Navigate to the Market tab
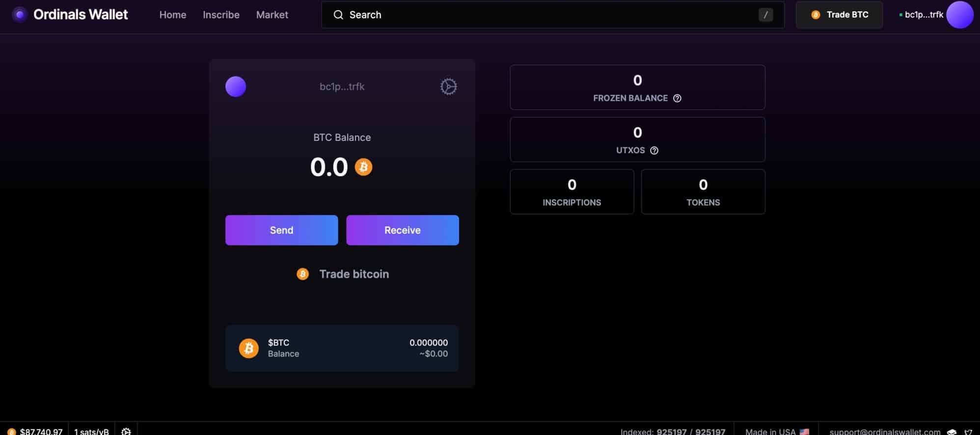Screen dimensions: 980x435 coord(272,15)
